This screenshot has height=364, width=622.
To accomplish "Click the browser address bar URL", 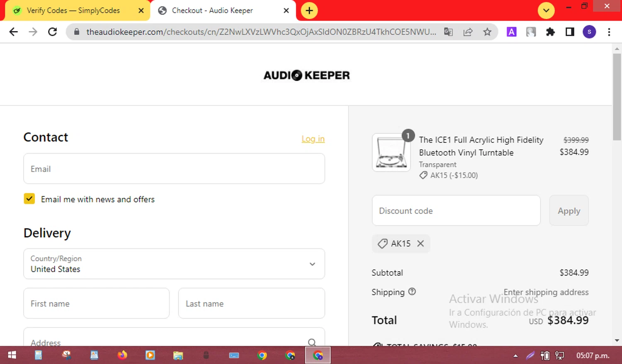I will click(261, 32).
